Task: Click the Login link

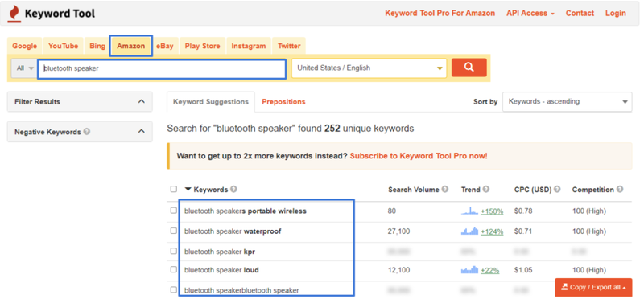Action: 616,13
